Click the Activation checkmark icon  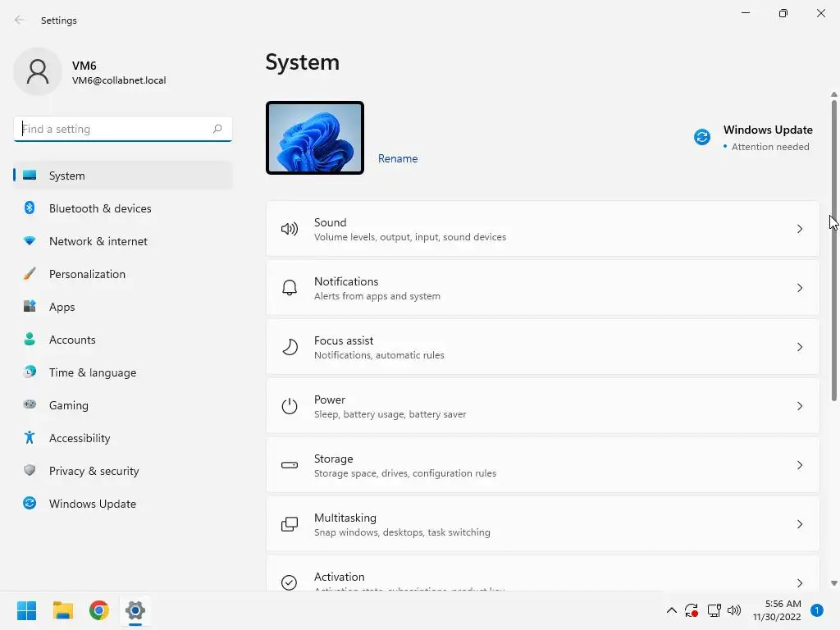pos(290,582)
